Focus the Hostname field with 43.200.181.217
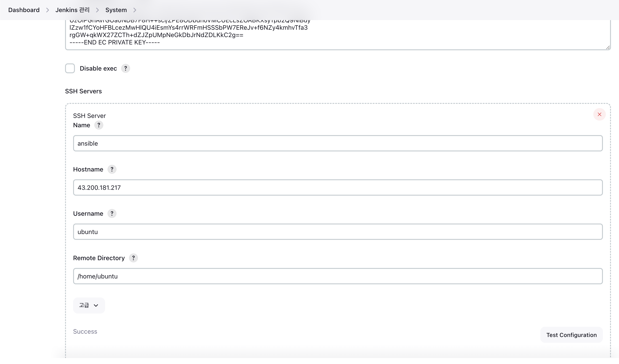The image size is (619, 364). pyautogui.click(x=338, y=188)
